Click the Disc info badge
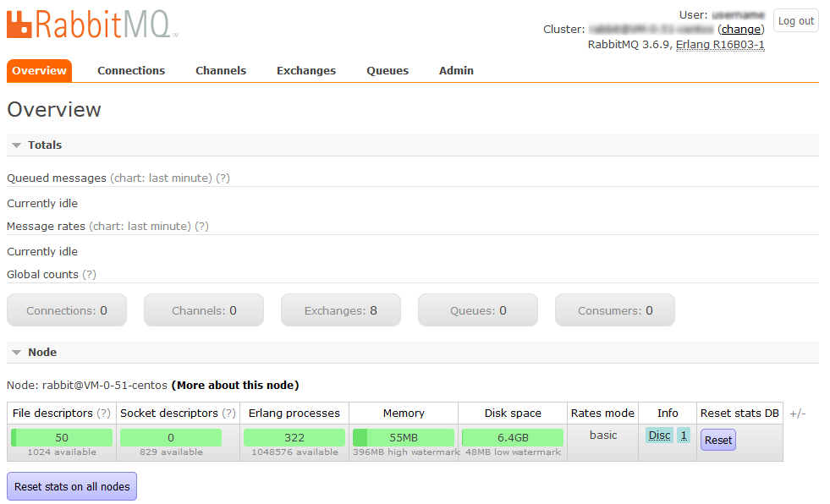Image resolution: width=830 pixels, height=504 pixels. [660, 436]
